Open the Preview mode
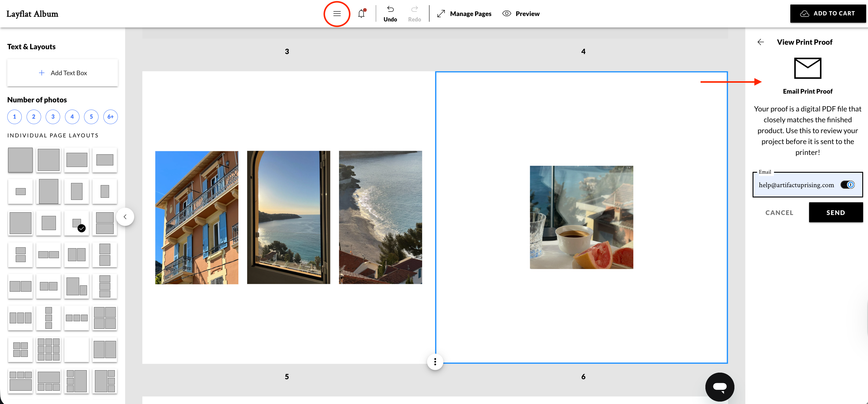The image size is (868, 404). point(521,14)
